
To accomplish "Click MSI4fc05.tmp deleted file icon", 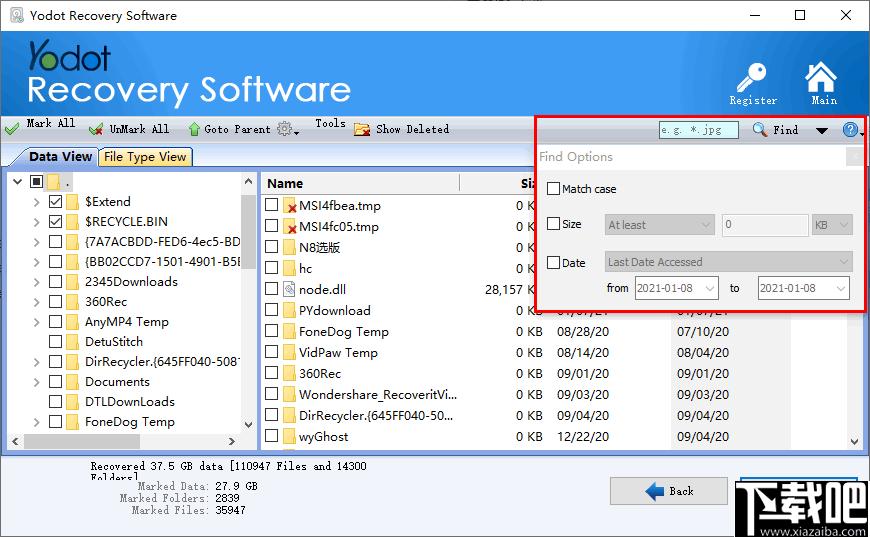I will tap(290, 226).
